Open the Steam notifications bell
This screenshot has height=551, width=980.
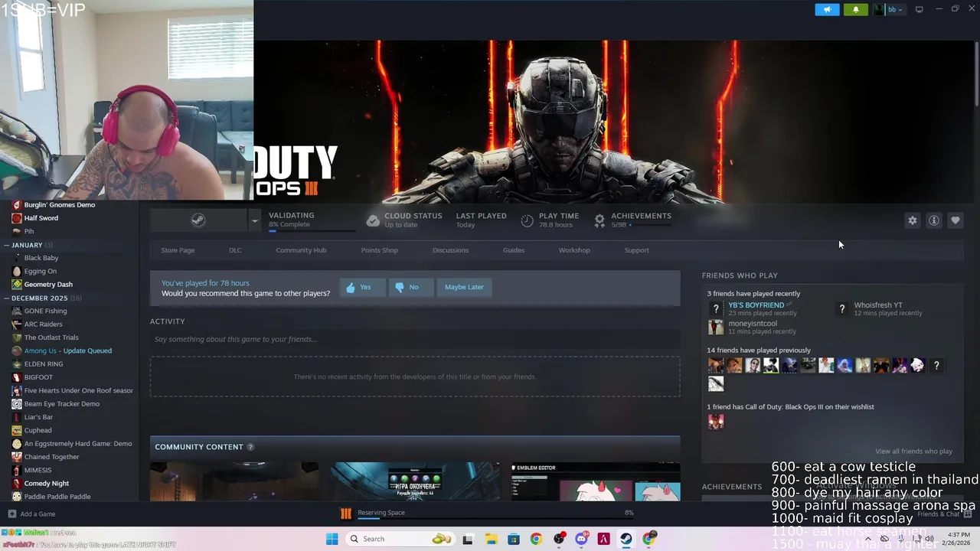[856, 9]
